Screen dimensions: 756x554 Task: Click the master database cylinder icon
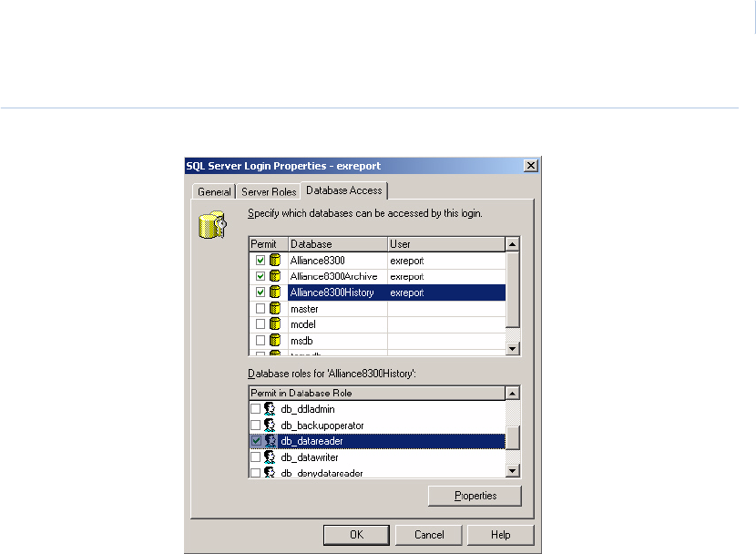point(275,308)
